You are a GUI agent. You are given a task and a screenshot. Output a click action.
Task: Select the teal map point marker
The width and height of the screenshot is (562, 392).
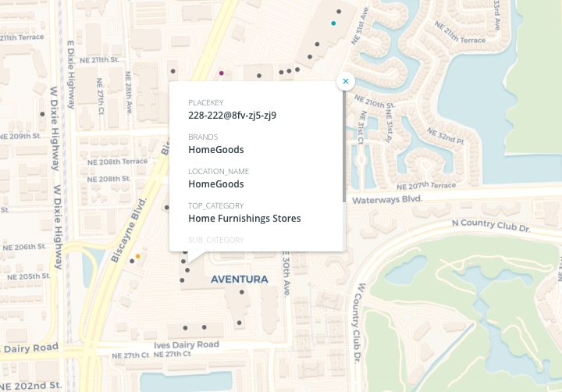333,23
